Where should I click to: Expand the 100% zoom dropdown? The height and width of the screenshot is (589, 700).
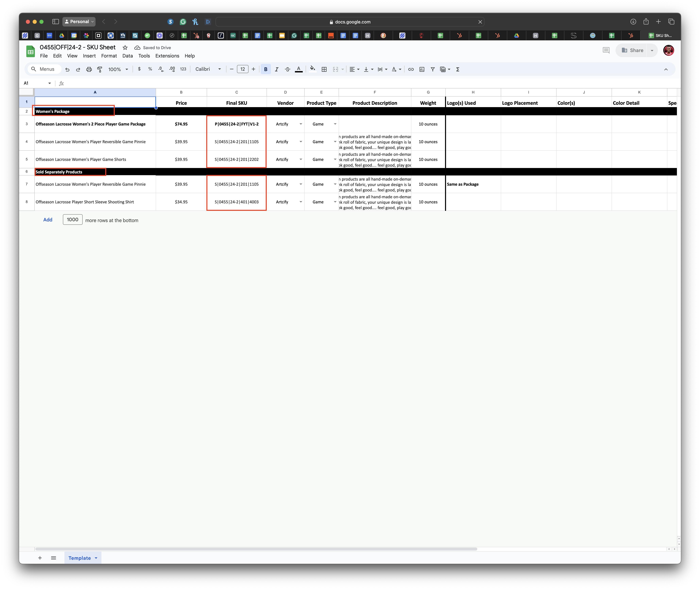[118, 69]
